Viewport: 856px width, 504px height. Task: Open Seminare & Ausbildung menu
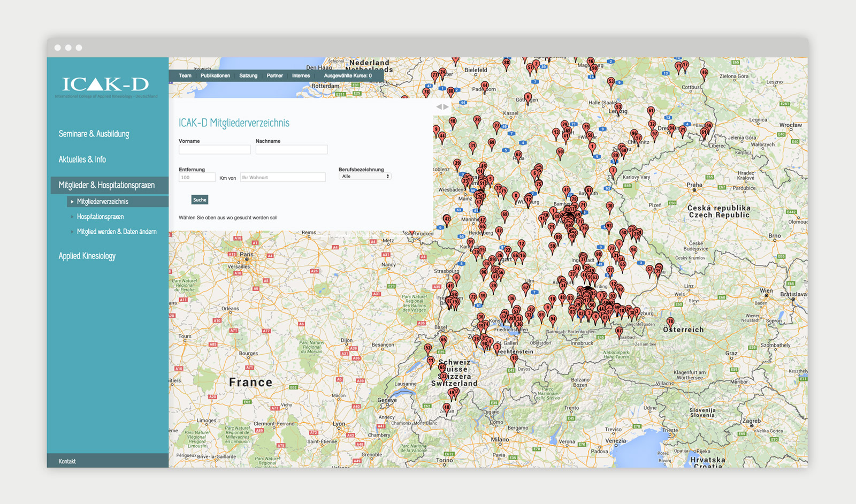(x=94, y=134)
